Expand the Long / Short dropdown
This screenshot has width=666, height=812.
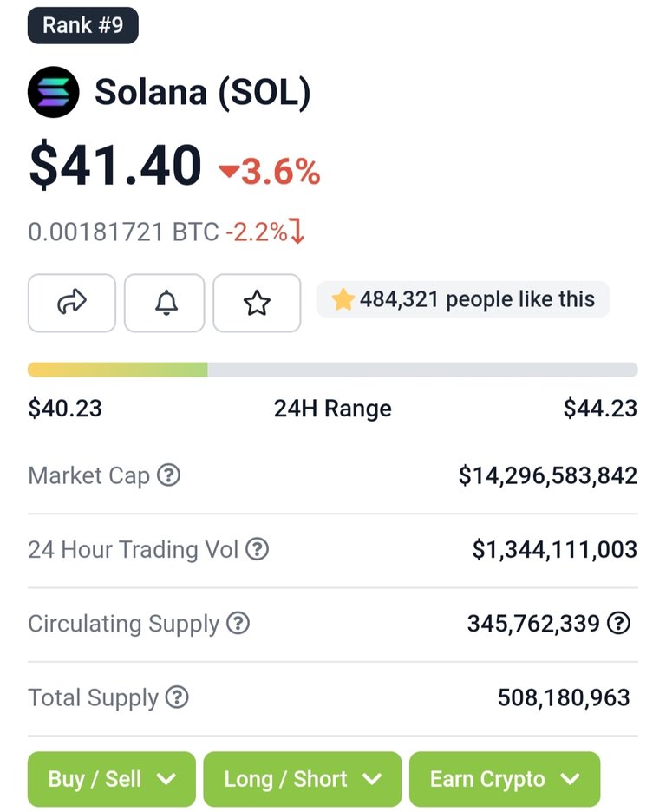302,779
